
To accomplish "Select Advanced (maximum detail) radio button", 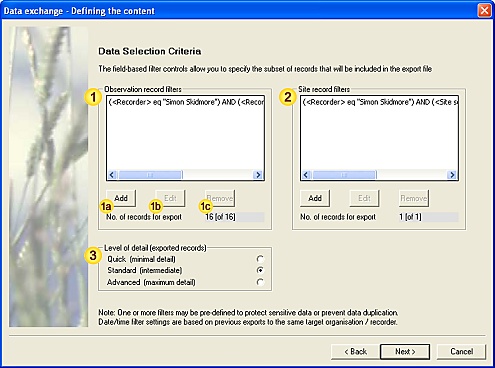I will click(x=260, y=282).
